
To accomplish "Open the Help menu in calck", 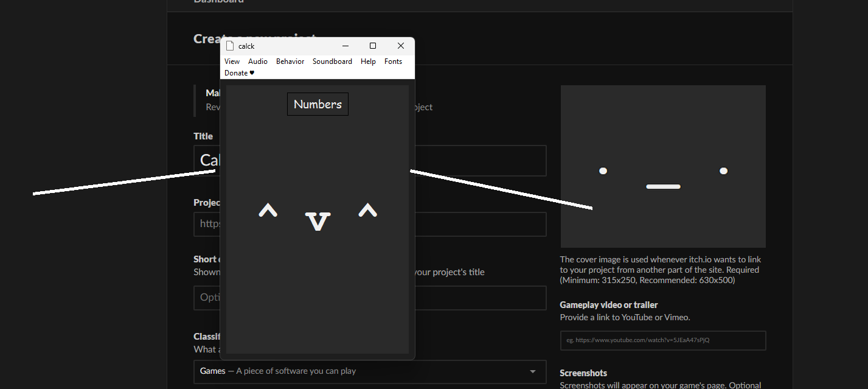I will pyautogui.click(x=368, y=61).
